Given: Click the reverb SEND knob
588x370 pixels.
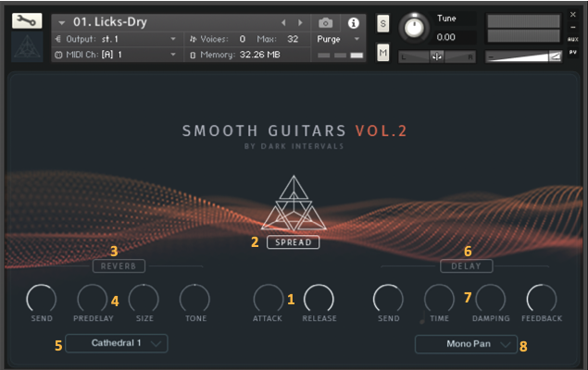Looking at the screenshot, I should click(42, 299).
